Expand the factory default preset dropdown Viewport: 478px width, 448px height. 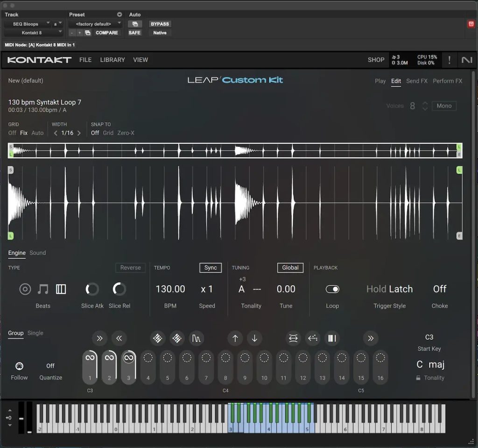(95, 24)
